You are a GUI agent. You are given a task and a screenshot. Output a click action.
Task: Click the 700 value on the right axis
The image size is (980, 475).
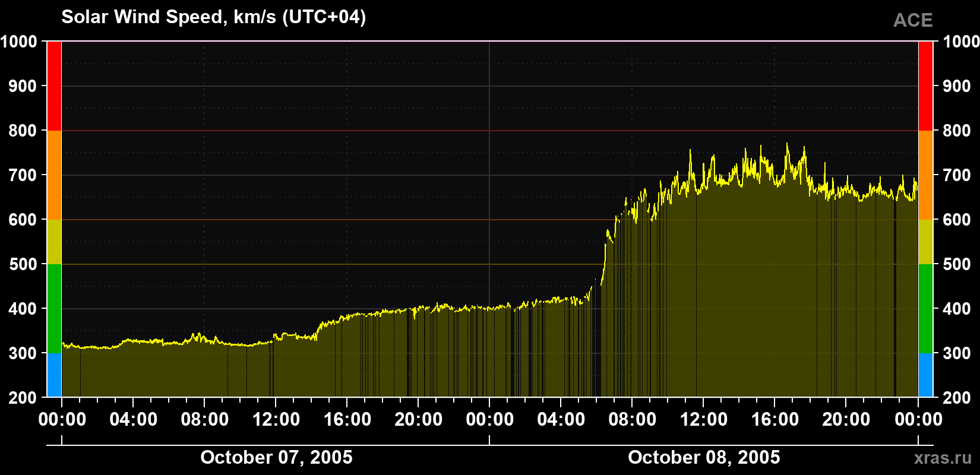point(957,175)
